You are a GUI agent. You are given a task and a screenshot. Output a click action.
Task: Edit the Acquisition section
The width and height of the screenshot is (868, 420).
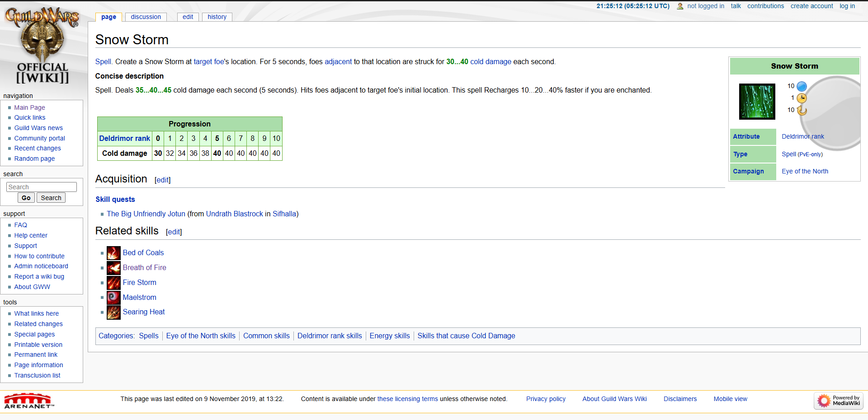(162, 180)
